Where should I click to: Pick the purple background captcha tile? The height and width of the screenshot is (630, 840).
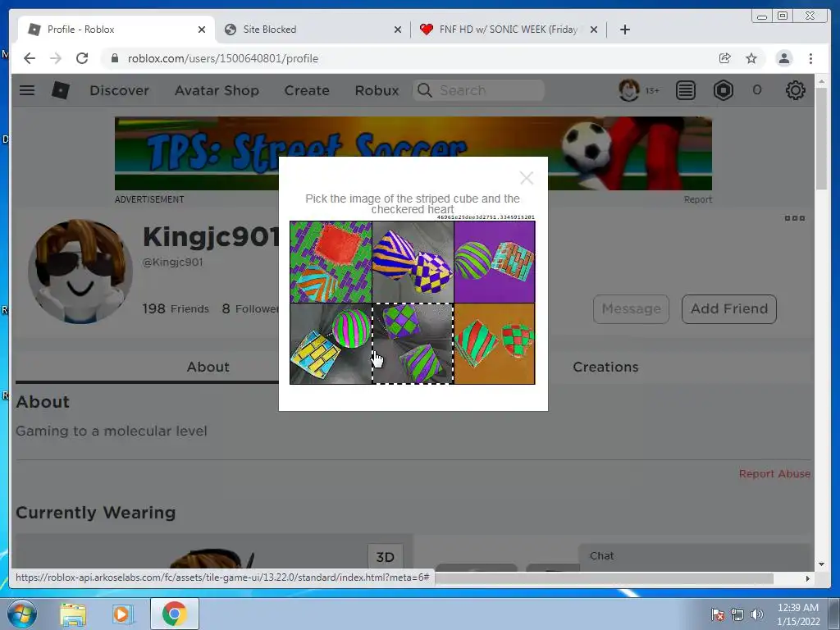point(495,262)
